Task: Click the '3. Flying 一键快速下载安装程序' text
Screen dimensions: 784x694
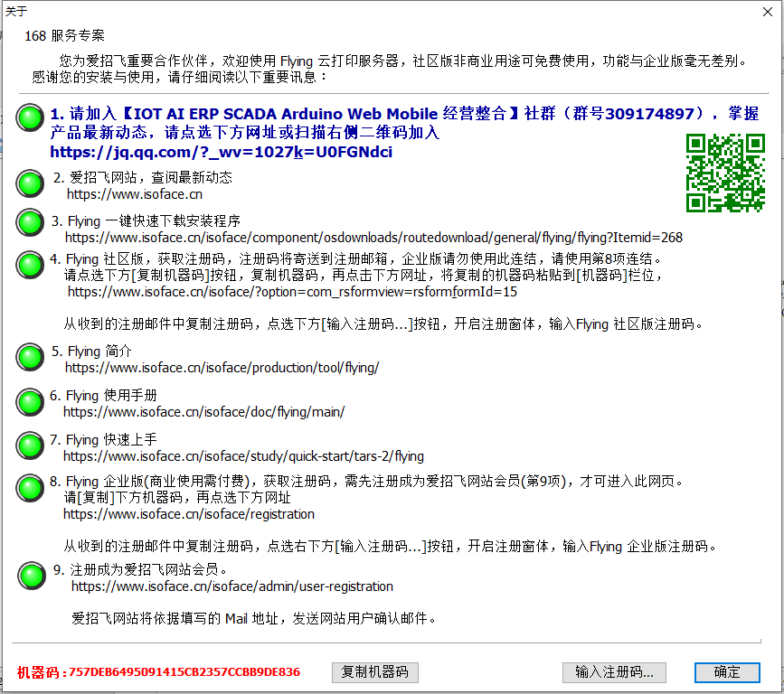Action: (x=146, y=221)
